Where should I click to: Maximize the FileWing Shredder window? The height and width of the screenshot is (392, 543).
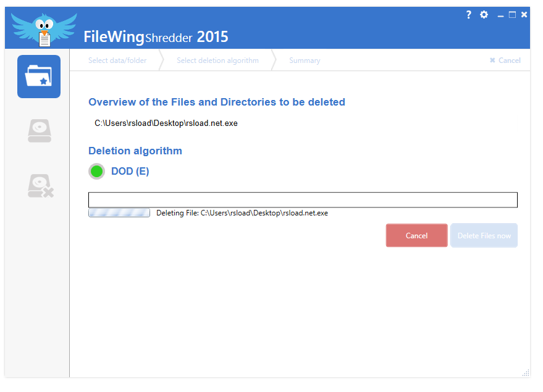(x=512, y=15)
